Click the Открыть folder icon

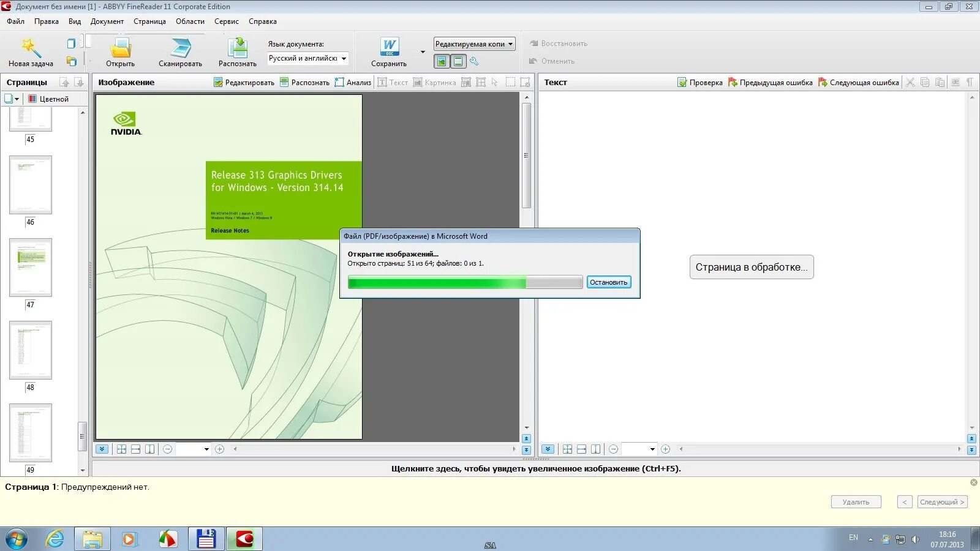pyautogui.click(x=120, y=48)
